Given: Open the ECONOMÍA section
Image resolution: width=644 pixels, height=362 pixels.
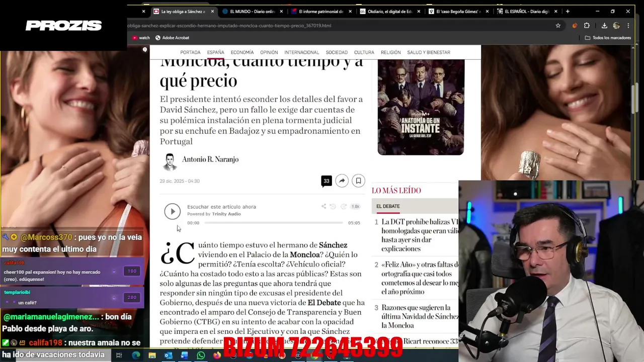Looking at the screenshot, I should pyautogui.click(x=242, y=52).
